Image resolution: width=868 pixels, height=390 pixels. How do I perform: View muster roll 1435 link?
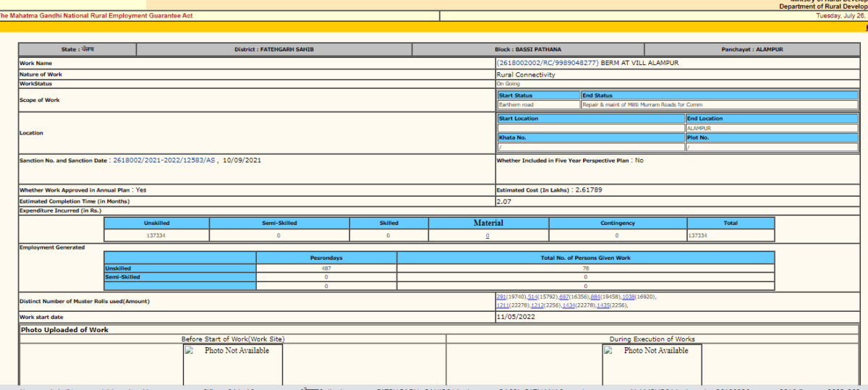[x=603, y=306]
